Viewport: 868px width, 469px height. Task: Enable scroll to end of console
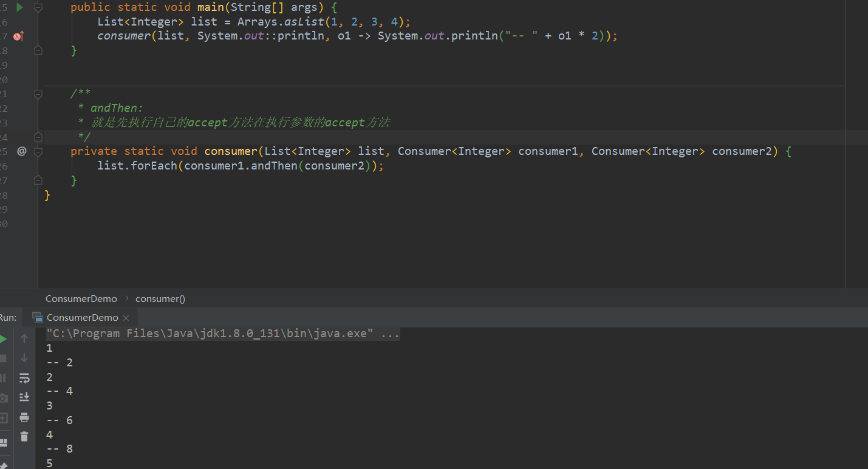(24, 397)
